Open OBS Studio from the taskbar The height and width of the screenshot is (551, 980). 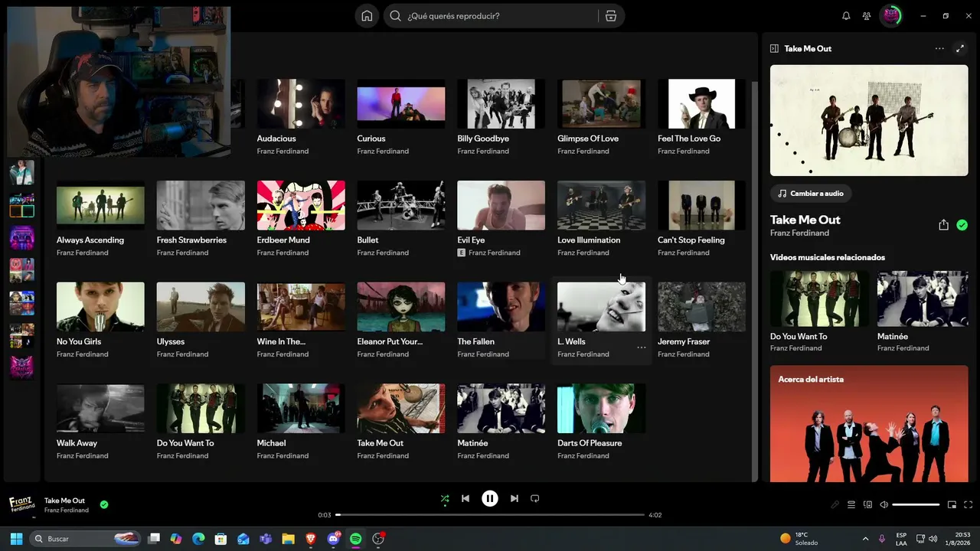click(378, 539)
